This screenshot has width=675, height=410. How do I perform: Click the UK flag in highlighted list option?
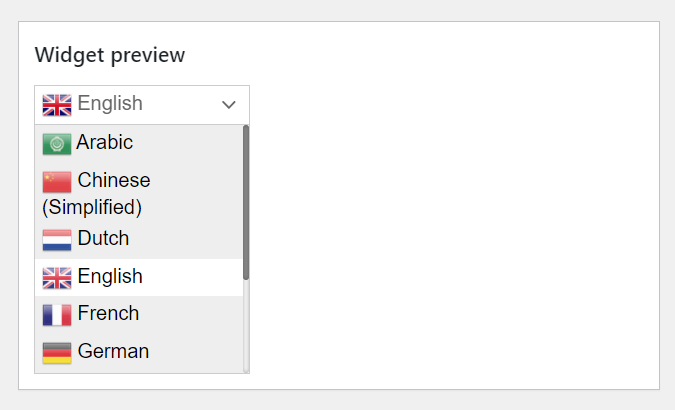[57, 278]
